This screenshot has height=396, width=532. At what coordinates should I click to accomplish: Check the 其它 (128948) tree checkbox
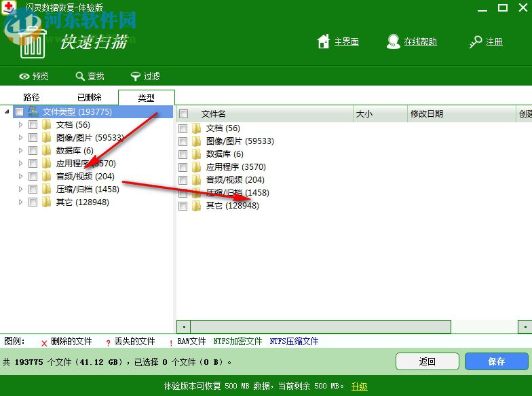coord(33,202)
